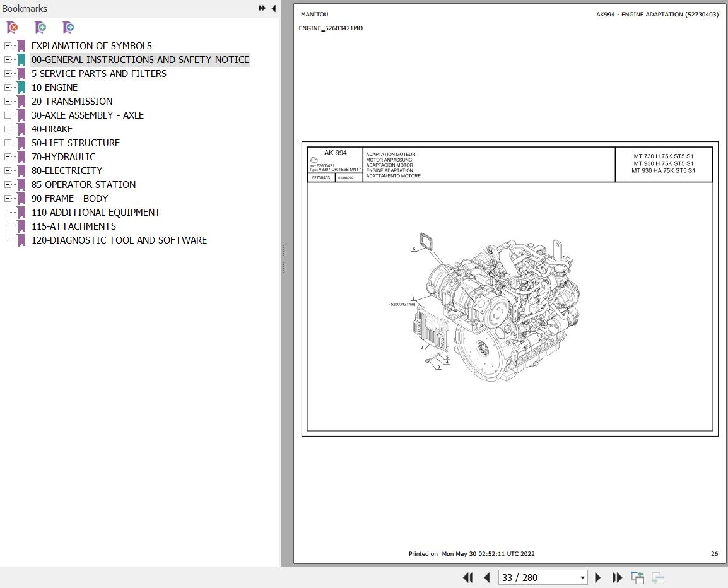
Task: Expand the 30-AXLE ASSEMBLY bookmark node
Action: pos(8,115)
